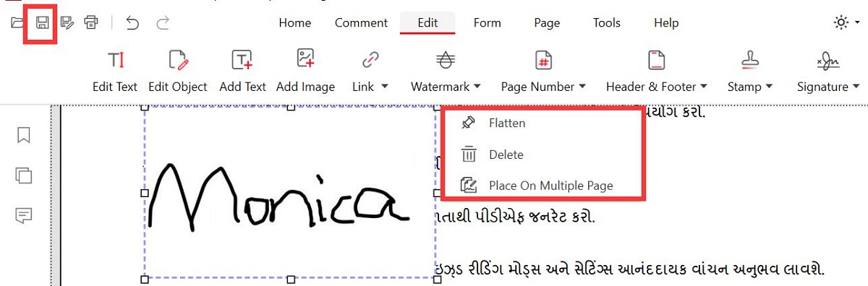The width and height of the screenshot is (868, 286).
Task: Expand the Link dropdown arrow
Action: tap(384, 87)
